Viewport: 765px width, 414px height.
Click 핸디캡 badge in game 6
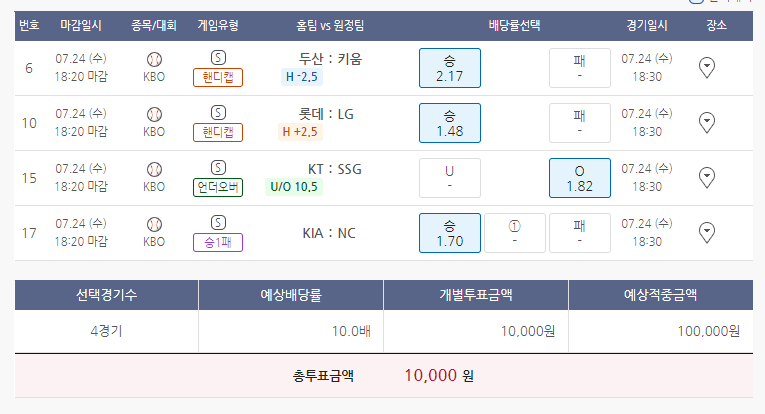coord(218,77)
